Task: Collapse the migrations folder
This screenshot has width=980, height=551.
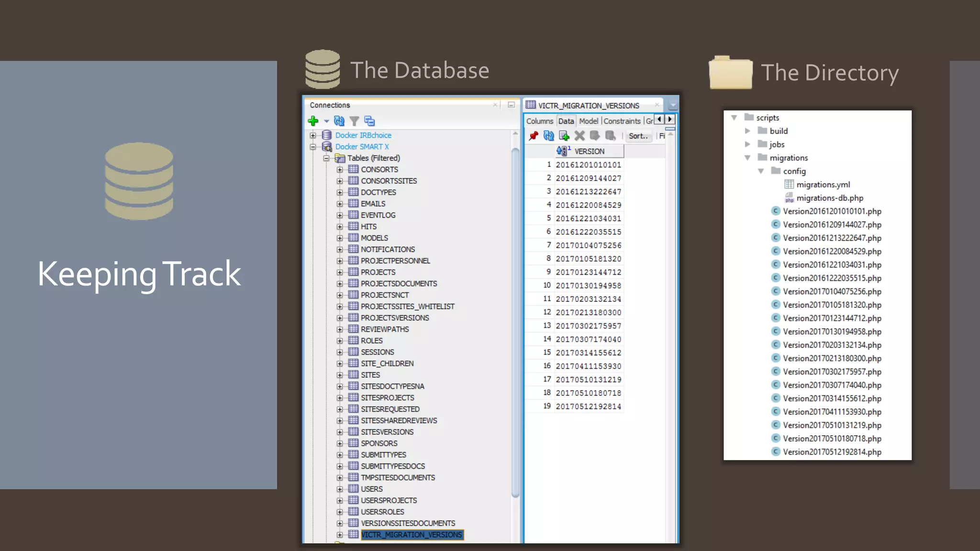Action: 747,157
